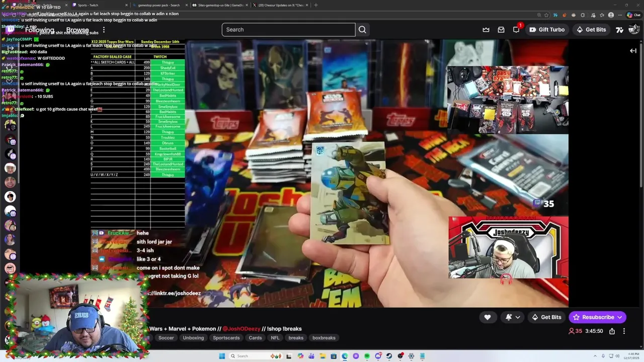Viewport: 644px width, 362px height.
Task: Click the share stream icon
Action: (612, 331)
